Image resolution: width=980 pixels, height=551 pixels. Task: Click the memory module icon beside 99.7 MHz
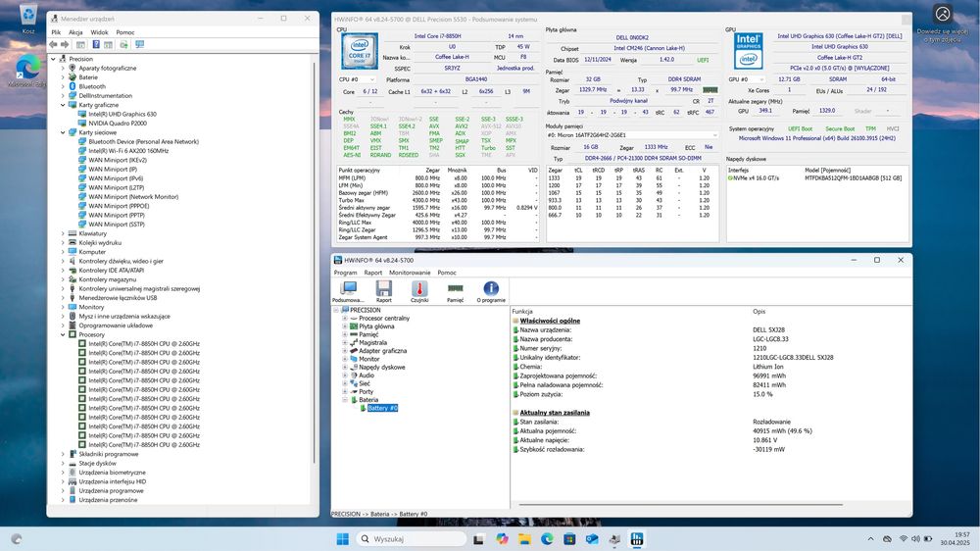coord(710,89)
